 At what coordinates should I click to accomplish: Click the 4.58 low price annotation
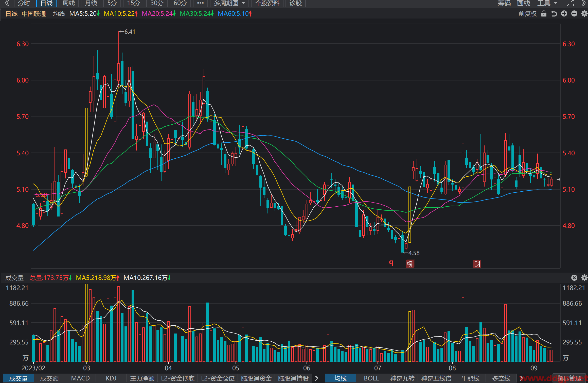point(412,253)
